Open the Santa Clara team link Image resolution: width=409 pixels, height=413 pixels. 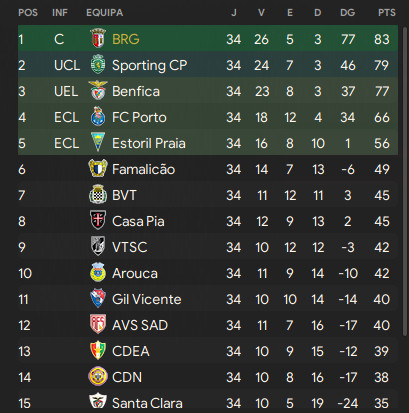(x=147, y=403)
